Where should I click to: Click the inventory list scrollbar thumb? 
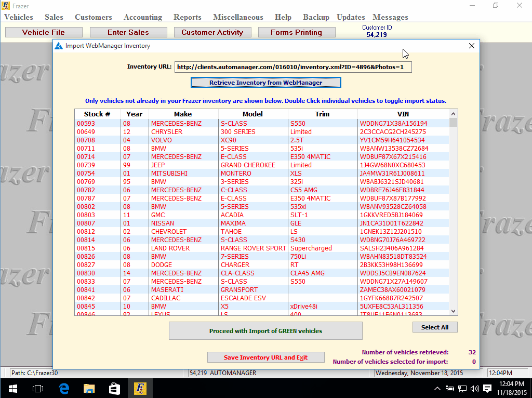tap(453, 122)
